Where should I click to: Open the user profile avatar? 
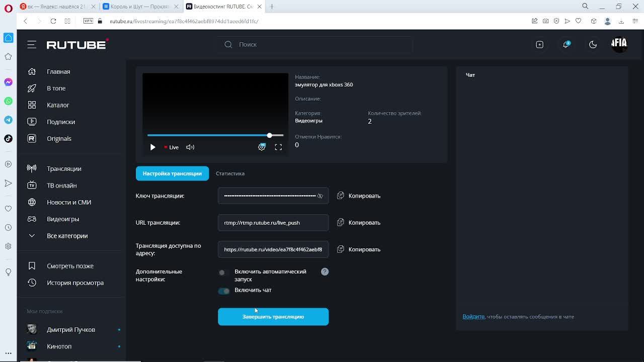619,44
